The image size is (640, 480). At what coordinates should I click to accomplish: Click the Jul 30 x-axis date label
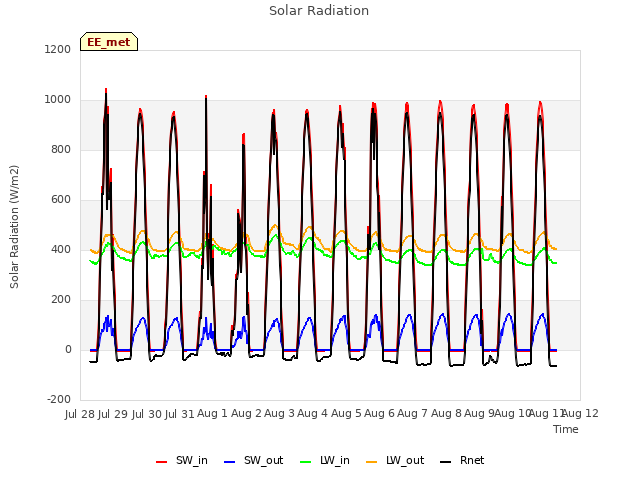[147, 414]
